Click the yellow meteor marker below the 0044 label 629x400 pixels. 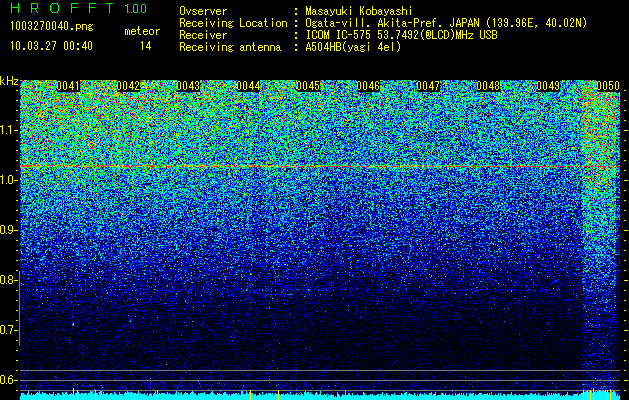250,394
